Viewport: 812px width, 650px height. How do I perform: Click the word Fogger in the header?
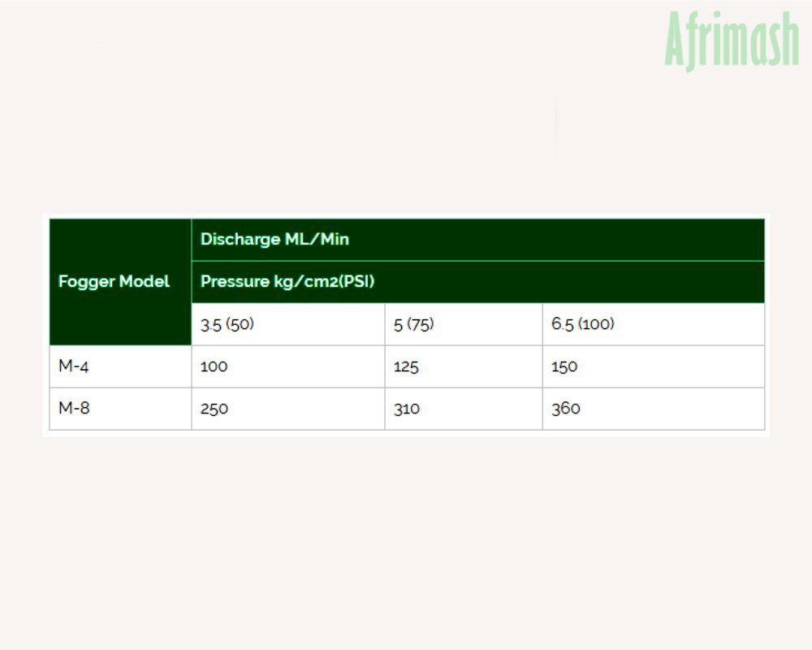[x=87, y=283]
